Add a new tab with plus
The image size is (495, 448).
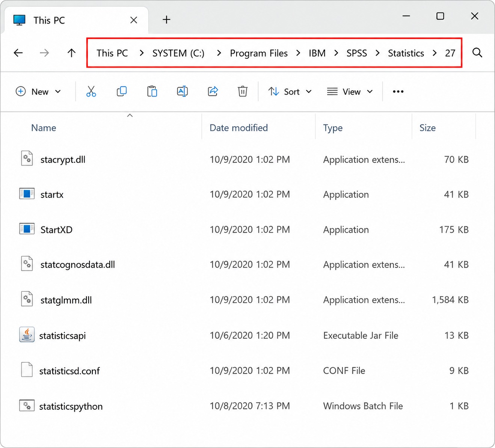point(166,20)
